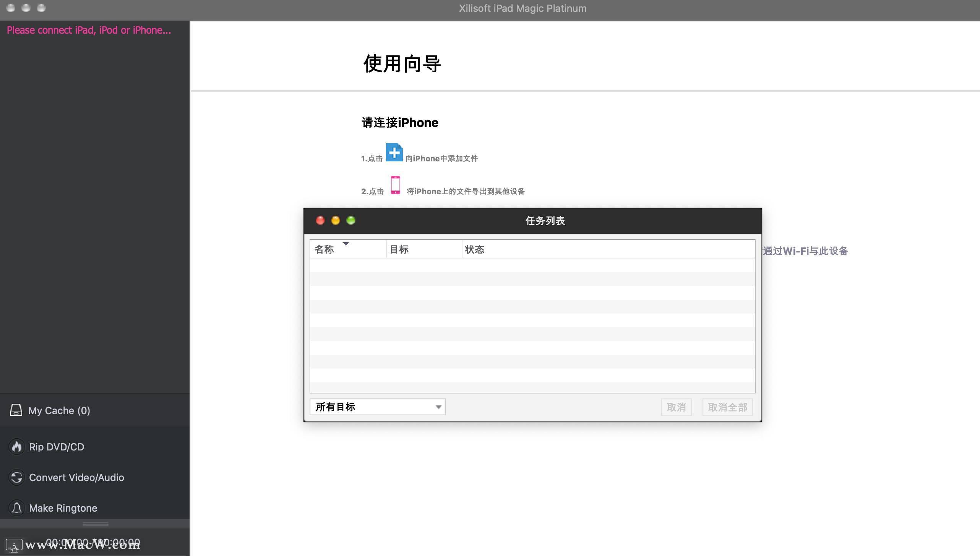Click the '通过Wi-Fi与此设备' text
This screenshot has height=556, width=980.
[x=805, y=251]
